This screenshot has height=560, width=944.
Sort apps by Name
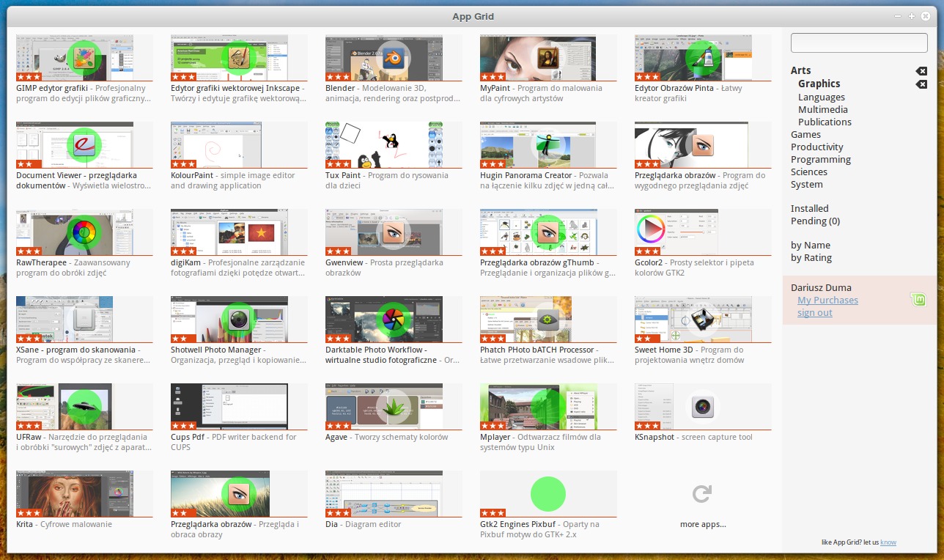pyautogui.click(x=811, y=245)
